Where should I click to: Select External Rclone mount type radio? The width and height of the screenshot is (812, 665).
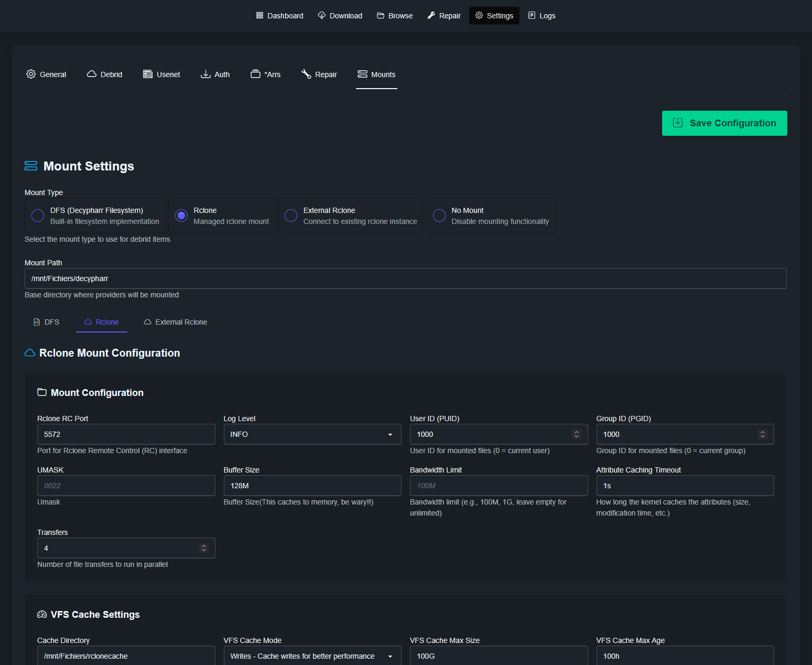[x=291, y=216]
